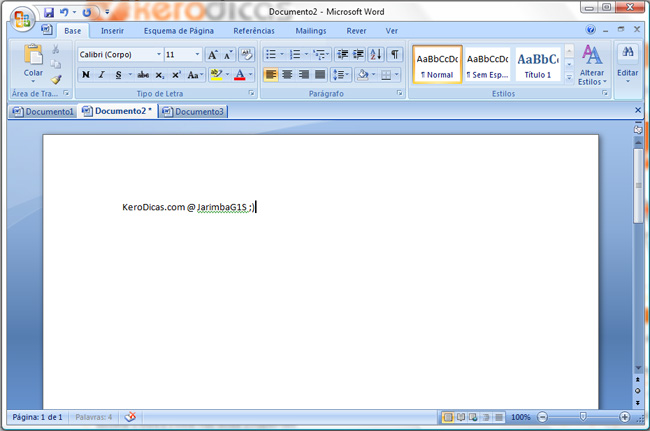Open the Calibri (Corpo) font name dropdown
Viewport: 650px width, 431px height.
[158, 54]
